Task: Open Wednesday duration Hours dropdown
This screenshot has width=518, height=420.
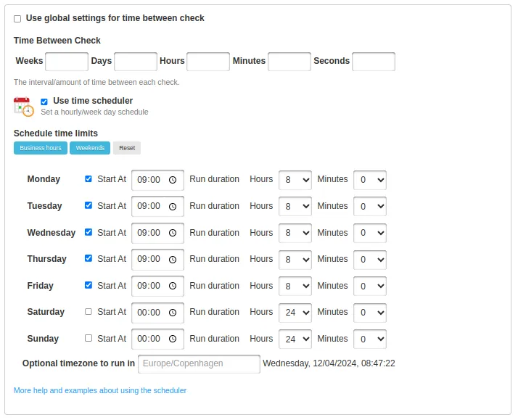Action: pos(295,233)
